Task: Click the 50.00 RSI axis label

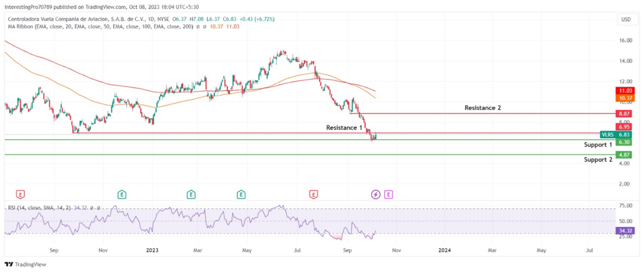Action: click(626, 220)
